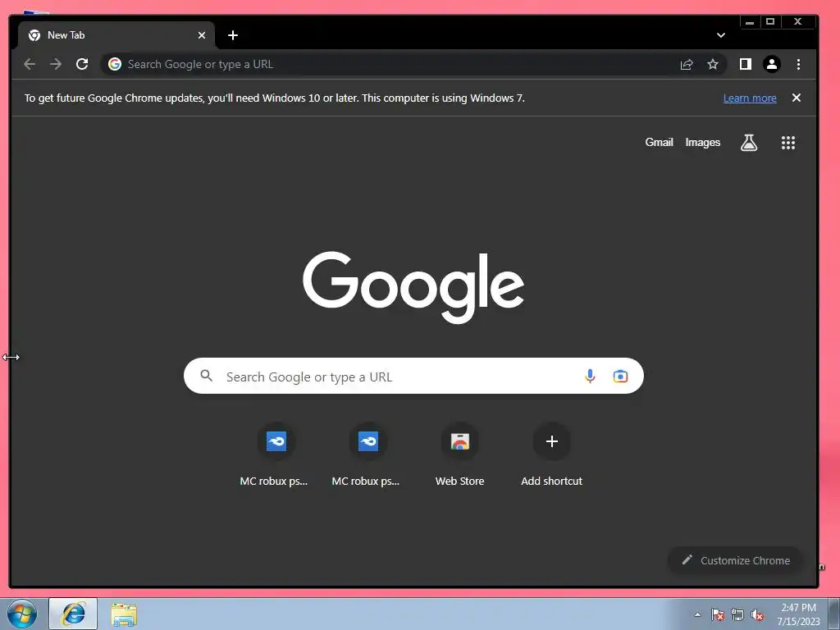The height and width of the screenshot is (630, 840).
Task: Click the magnifier icon in the search box
Action: (206, 376)
